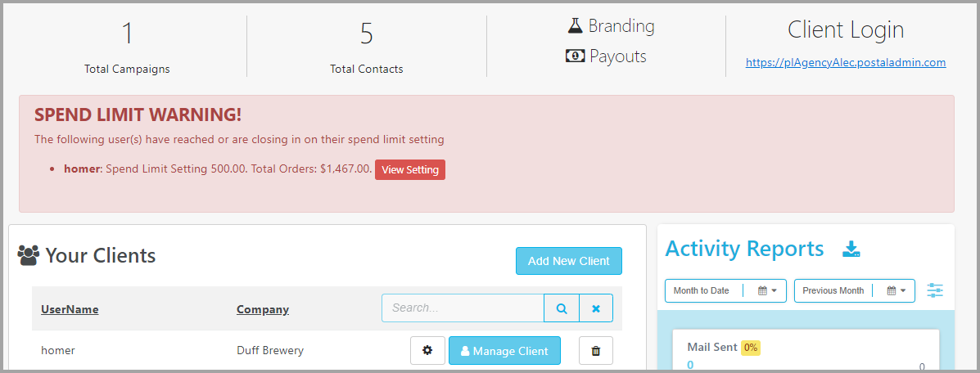980x373 pixels.
Task: Expand the Month to Date calendar dropdown
Action: [x=767, y=290]
